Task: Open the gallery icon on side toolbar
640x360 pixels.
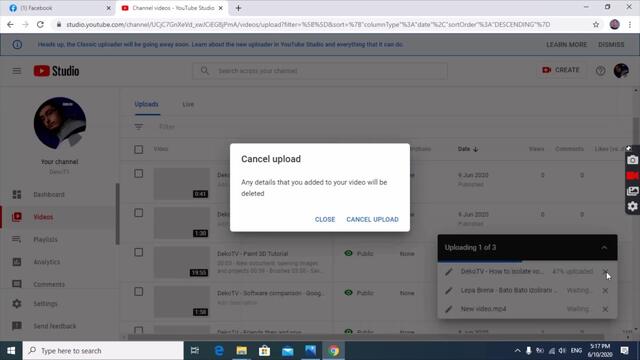Action: coord(633,191)
